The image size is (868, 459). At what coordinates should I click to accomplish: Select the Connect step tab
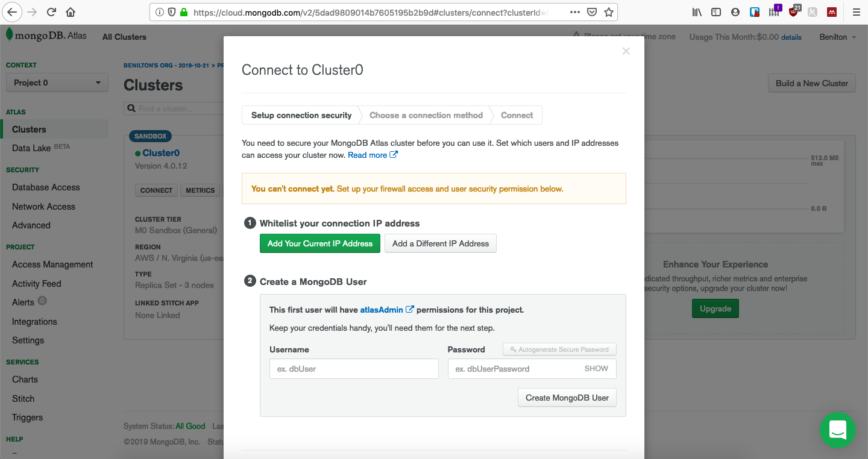517,115
